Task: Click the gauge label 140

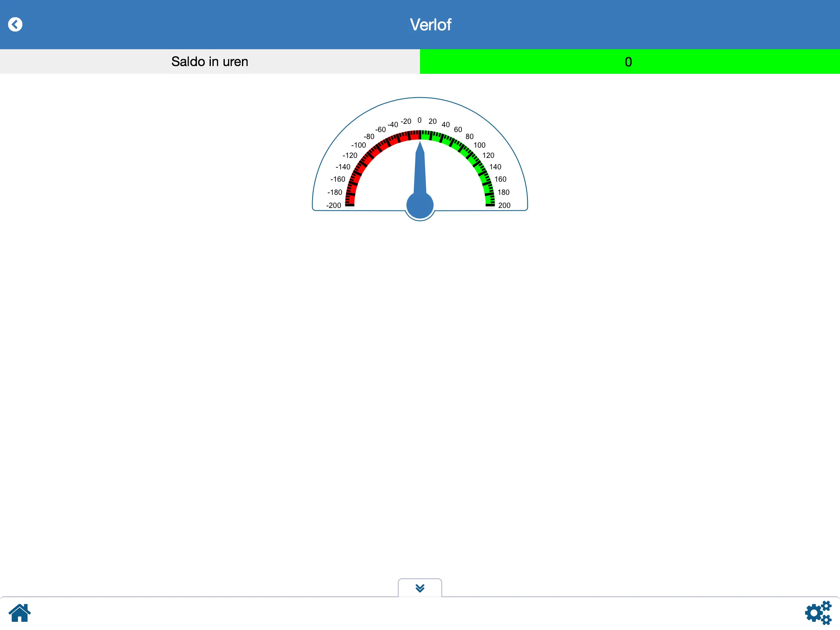Action: point(495,167)
